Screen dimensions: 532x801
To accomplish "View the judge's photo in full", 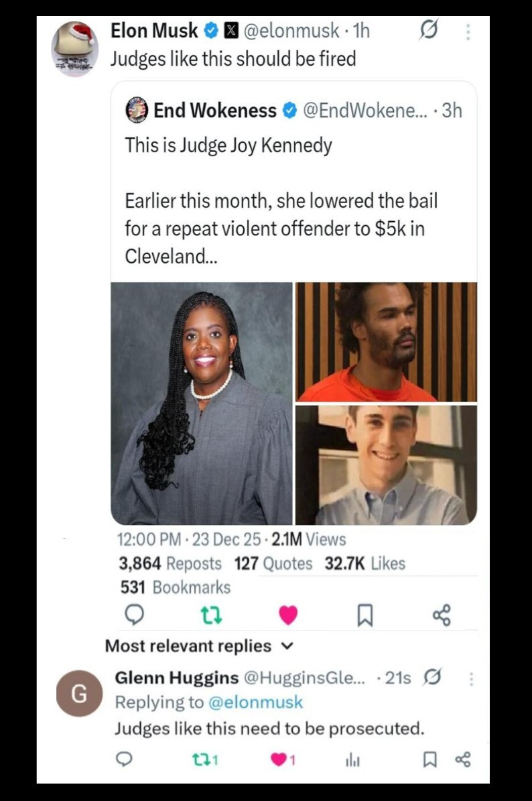I will (202, 403).
